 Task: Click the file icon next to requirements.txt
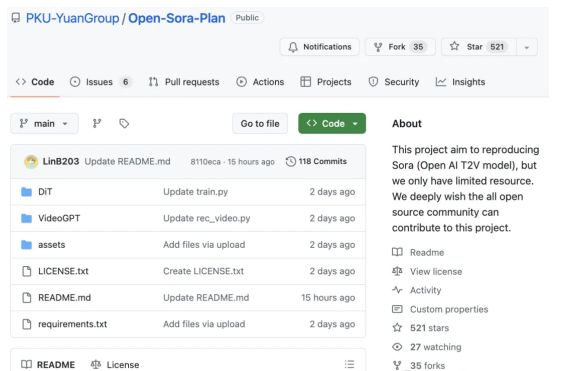click(27, 324)
